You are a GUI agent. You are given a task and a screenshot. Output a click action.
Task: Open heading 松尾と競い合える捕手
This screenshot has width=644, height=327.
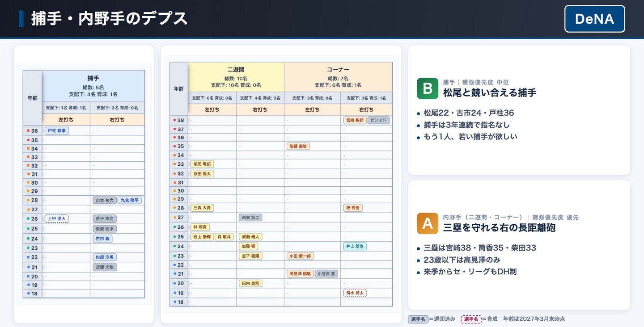tap(490, 92)
